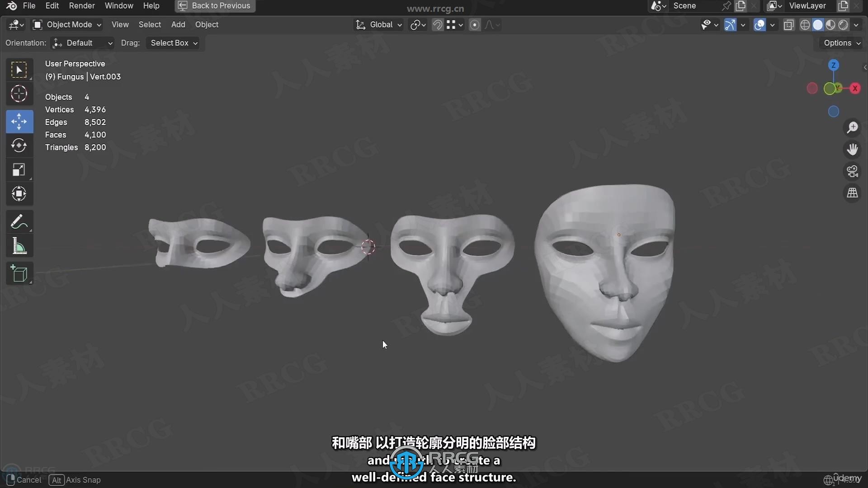Click the Blender logo menu
Screen dimensions: 868x488
(12, 6)
